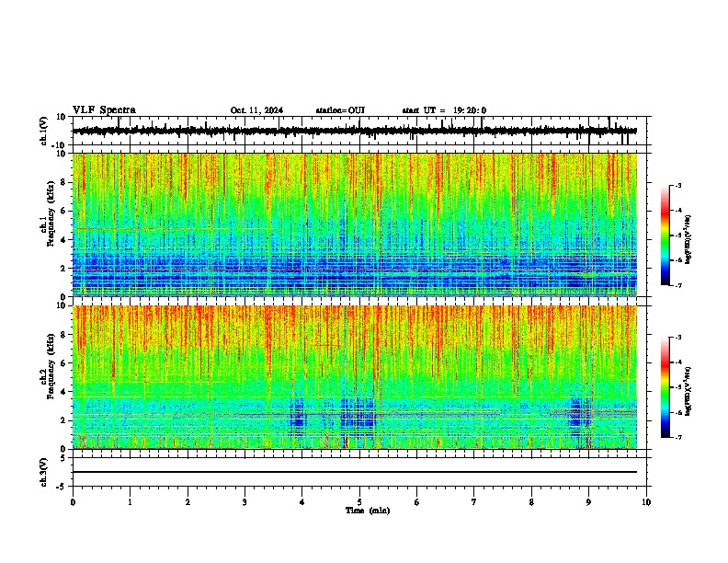Image resolution: width=728 pixels, height=563 pixels.
Task: Click the flat ch.3 voltage line
Action: pyautogui.click(x=354, y=472)
